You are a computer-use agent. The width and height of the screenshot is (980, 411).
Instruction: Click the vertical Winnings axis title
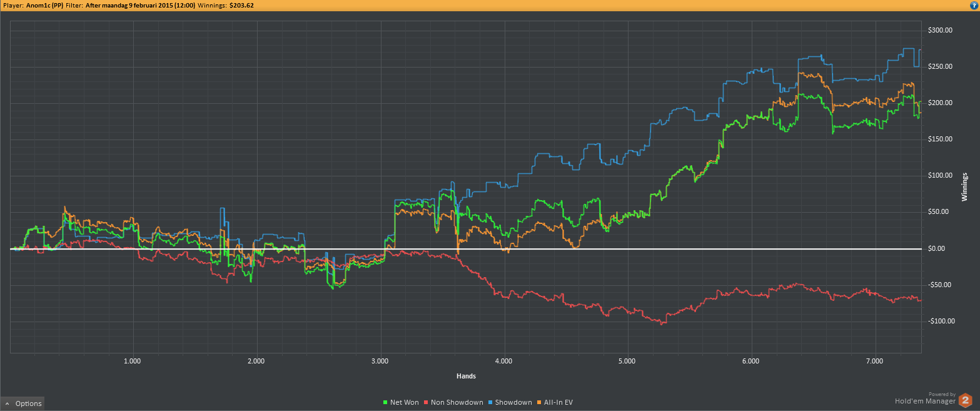click(x=964, y=186)
